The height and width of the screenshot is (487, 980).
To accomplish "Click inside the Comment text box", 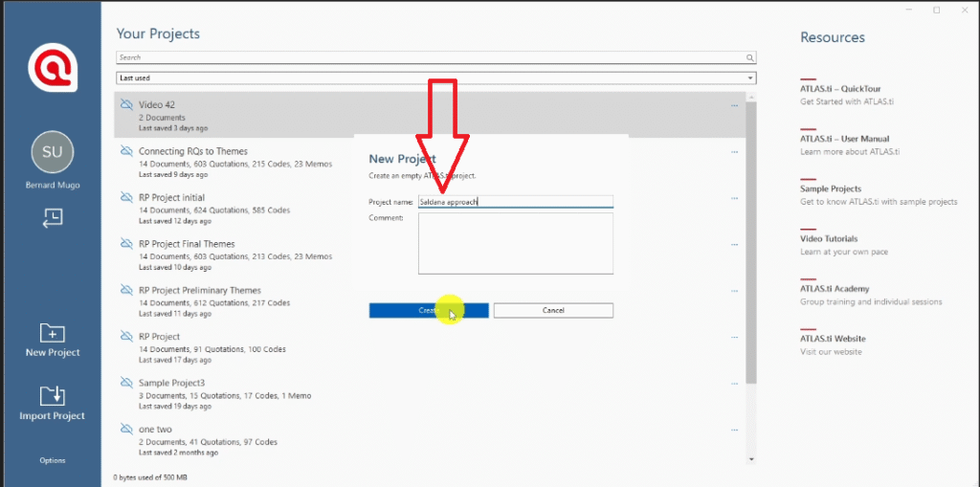I will click(x=515, y=243).
